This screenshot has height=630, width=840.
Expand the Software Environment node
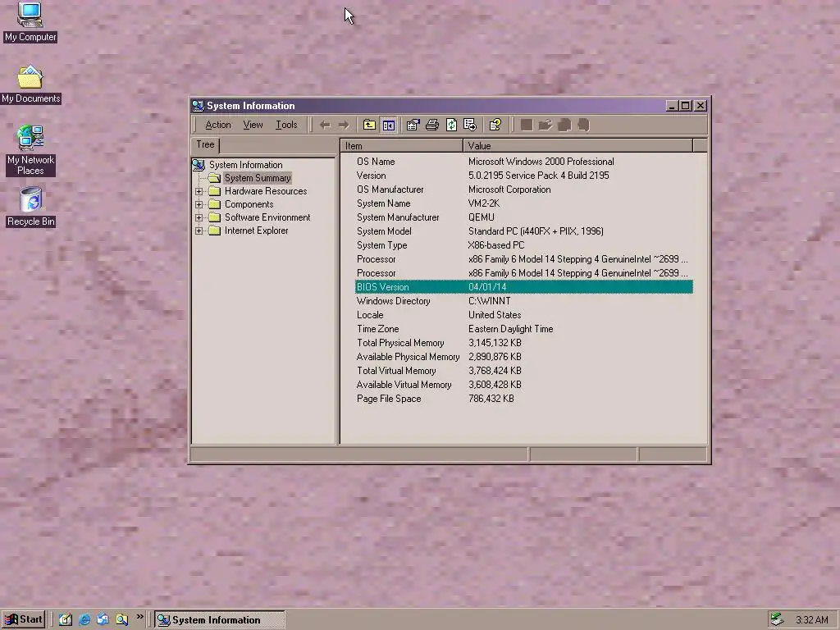[x=199, y=217]
